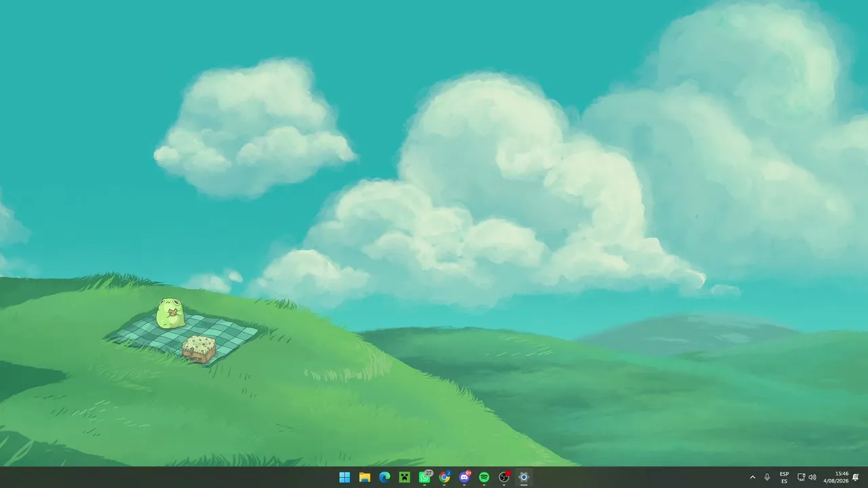Open the Windows Start menu
Screen dimensions: 868x488
[x=344, y=477]
